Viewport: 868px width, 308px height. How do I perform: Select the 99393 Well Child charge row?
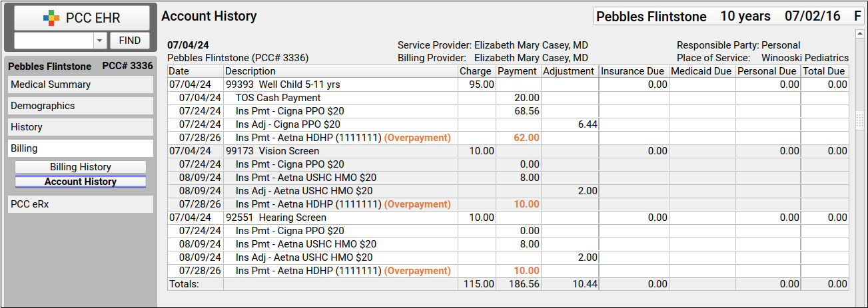pyautogui.click(x=508, y=84)
